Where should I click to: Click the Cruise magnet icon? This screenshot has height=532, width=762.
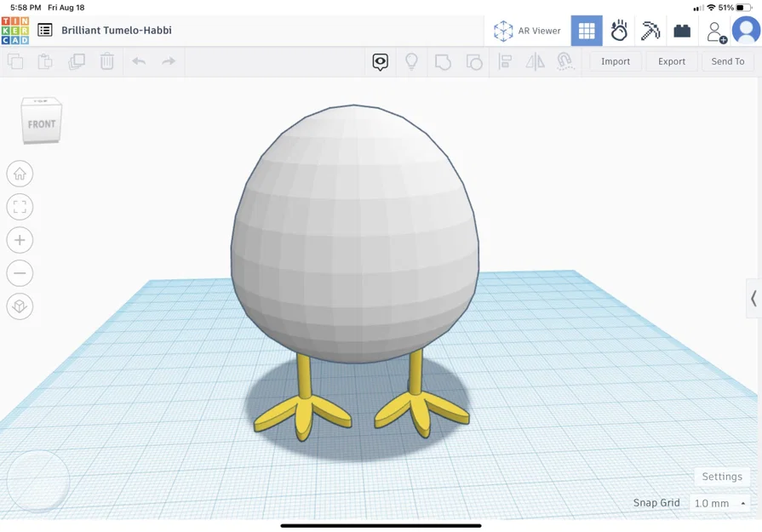[x=565, y=61]
